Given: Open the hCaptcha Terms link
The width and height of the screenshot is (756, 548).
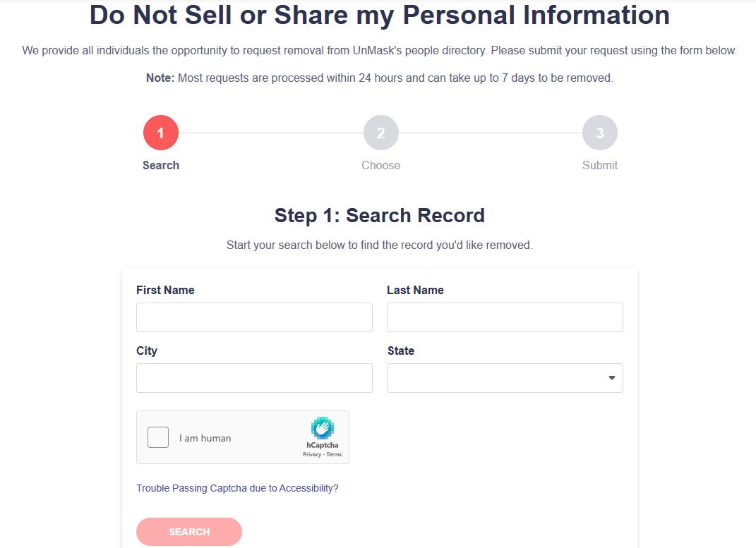Looking at the screenshot, I should pos(334,455).
